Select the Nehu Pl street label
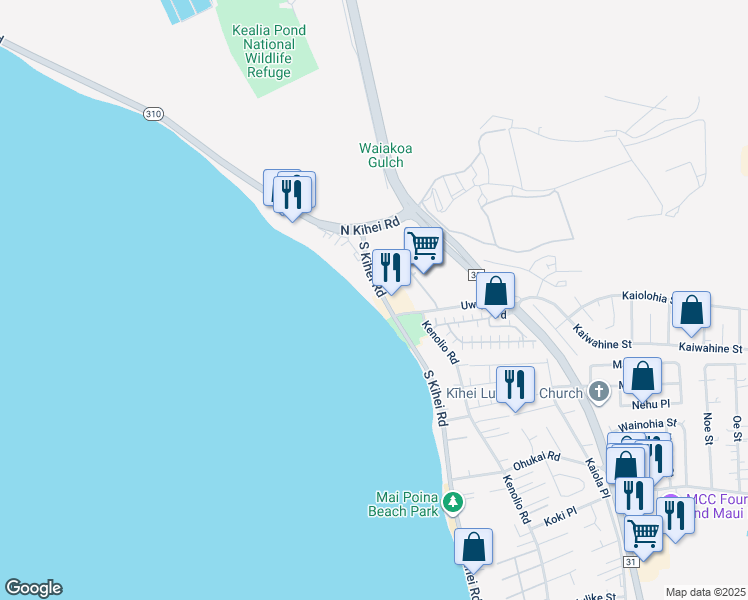 click(x=651, y=404)
